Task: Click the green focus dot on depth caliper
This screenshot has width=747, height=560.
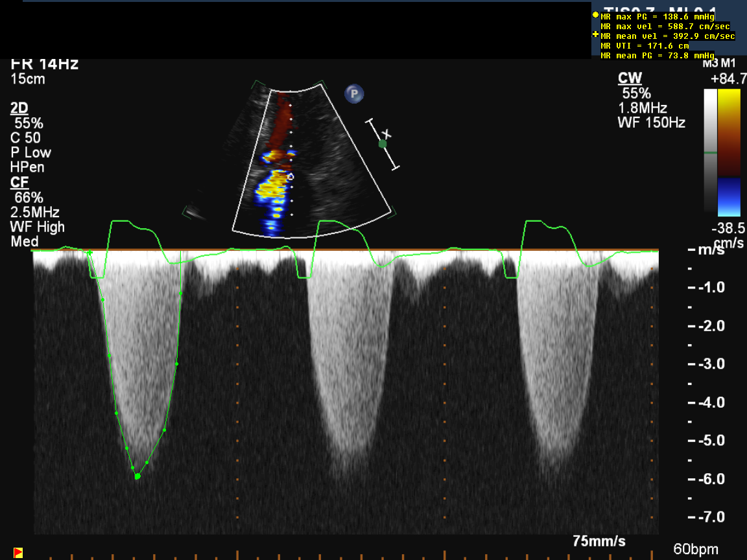Action: 383,144
